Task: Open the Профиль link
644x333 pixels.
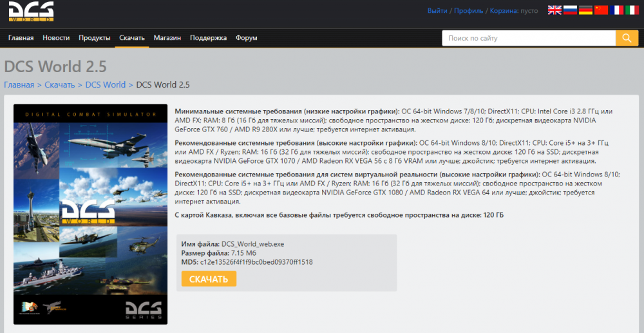Action: [x=469, y=11]
